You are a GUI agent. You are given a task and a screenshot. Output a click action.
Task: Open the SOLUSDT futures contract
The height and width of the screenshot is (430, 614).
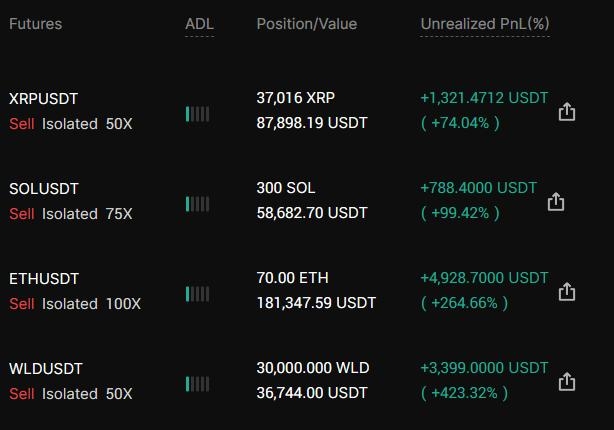[44, 189]
